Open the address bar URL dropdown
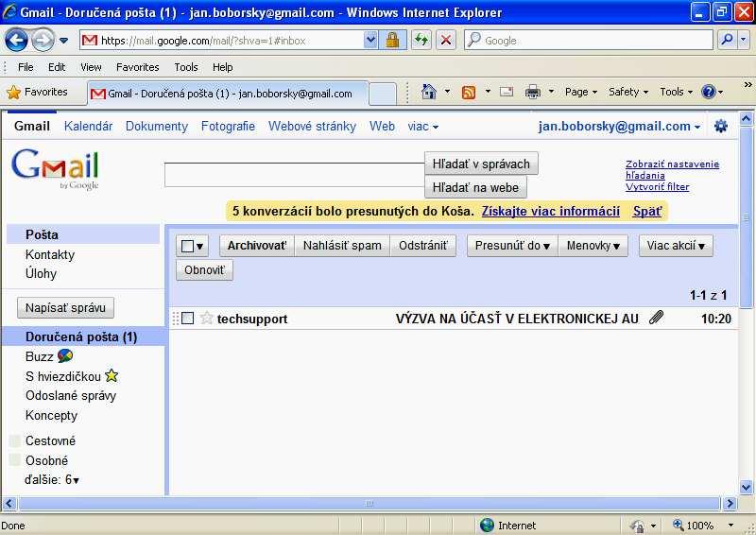 (x=370, y=40)
